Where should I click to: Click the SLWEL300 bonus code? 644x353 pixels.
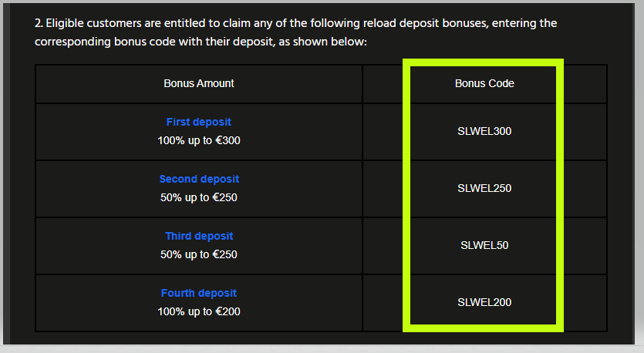(x=484, y=131)
